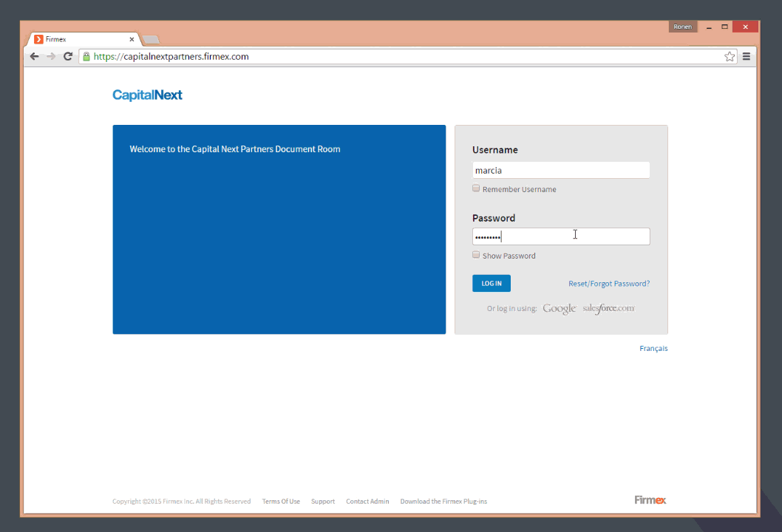Go back using browser back arrow
This screenshot has height=532, width=782.
point(34,56)
